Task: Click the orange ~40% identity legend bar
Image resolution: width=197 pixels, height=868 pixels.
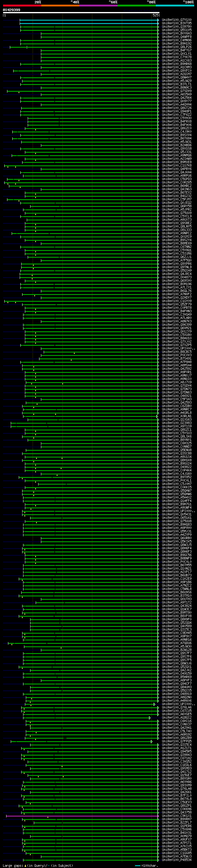Action: click(60, 6)
